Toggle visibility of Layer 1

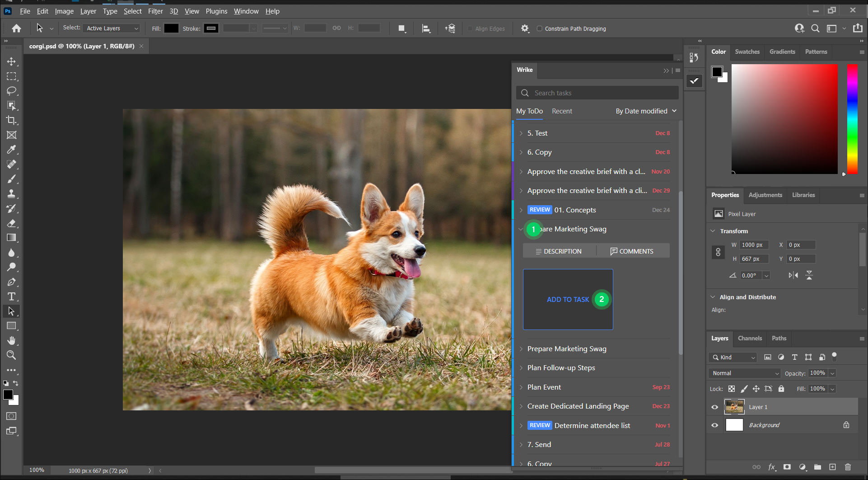(x=715, y=407)
